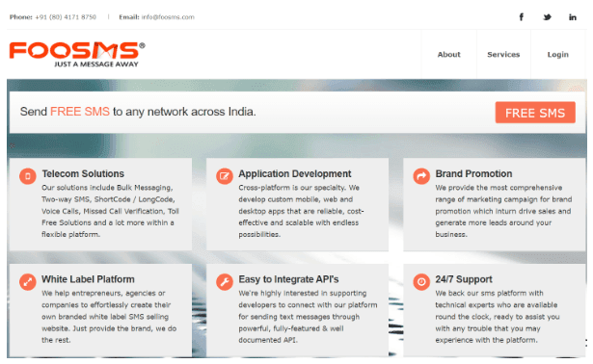Viewport: 593px width, 364px height.
Task: Click the Brand Promotion share arrow icon
Action: click(421, 176)
